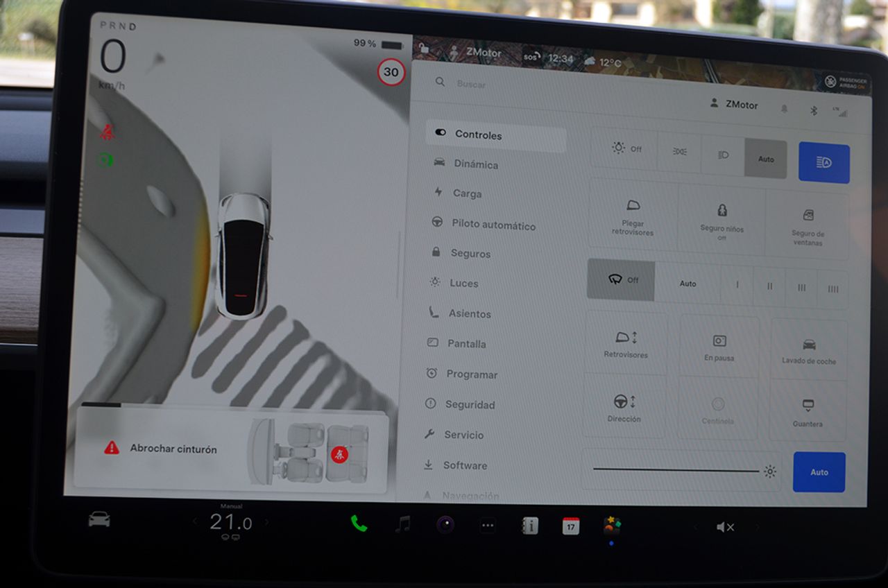Toggle Seguro niños child lock
The width and height of the screenshot is (888, 588).
[721, 220]
